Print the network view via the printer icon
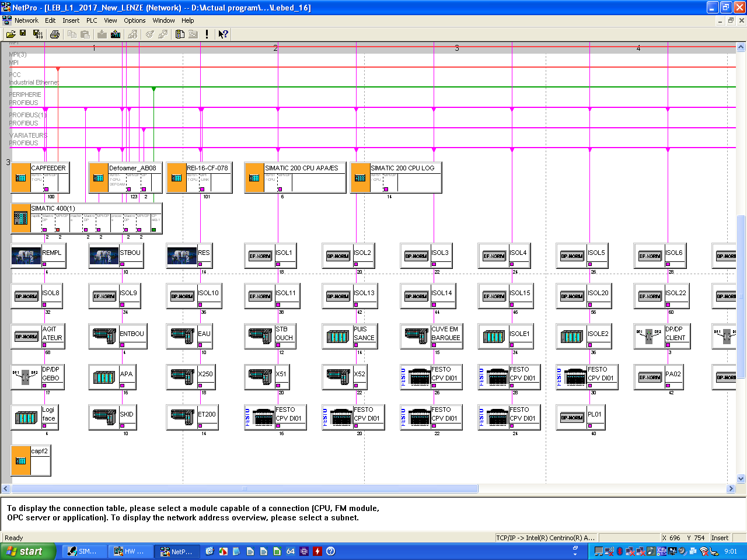Viewport: 747px width, 560px height. (x=55, y=34)
